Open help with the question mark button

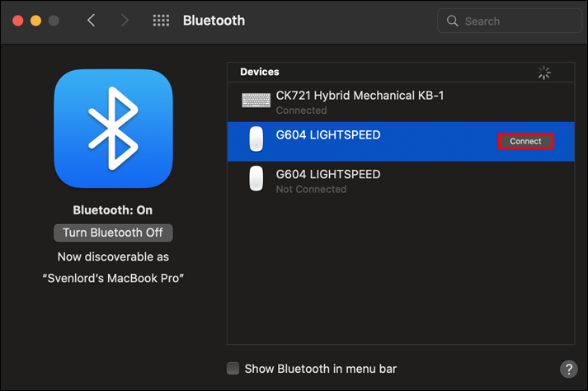pos(568,369)
